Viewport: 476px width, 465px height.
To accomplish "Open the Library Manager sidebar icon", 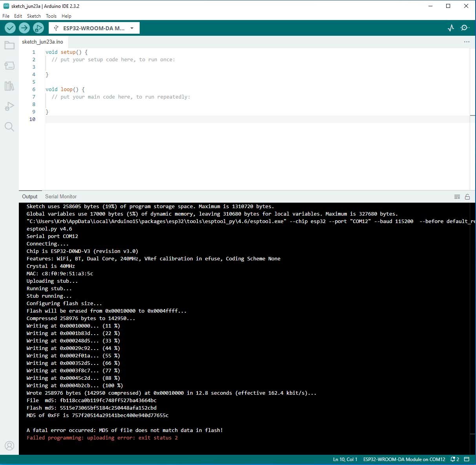I will pos(9,86).
